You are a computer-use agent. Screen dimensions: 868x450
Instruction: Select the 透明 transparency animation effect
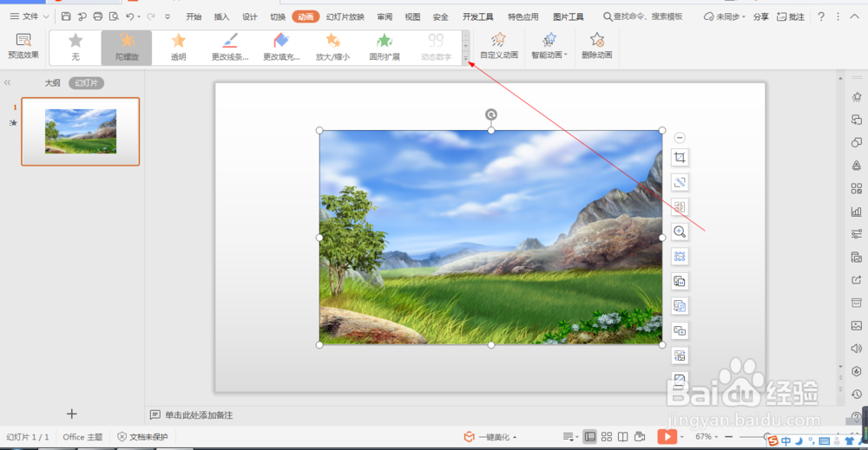pyautogui.click(x=178, y=48)
